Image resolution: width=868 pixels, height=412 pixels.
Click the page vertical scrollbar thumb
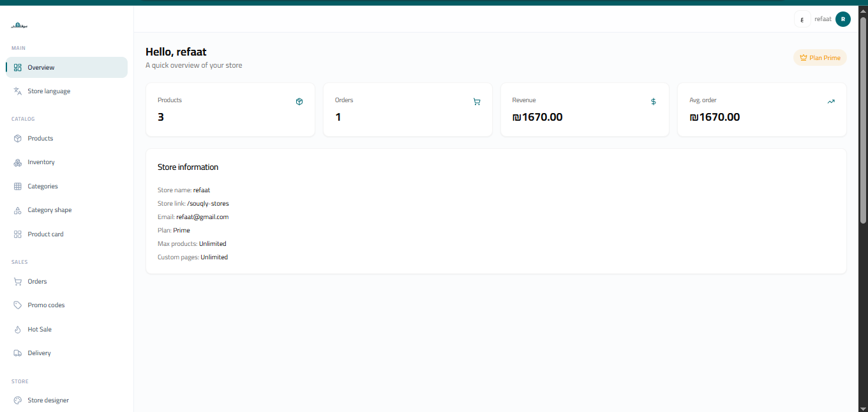click(x=863, y=120)
